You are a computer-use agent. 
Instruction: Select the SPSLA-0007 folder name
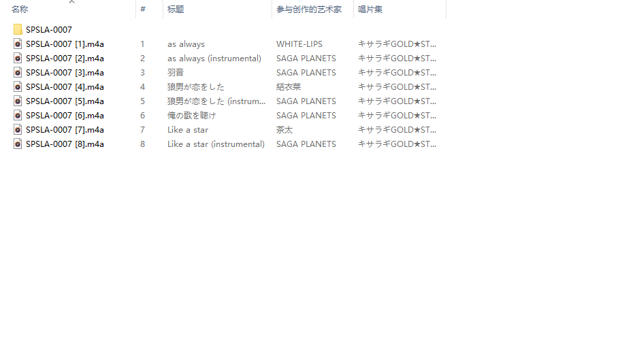click(49, 30)
